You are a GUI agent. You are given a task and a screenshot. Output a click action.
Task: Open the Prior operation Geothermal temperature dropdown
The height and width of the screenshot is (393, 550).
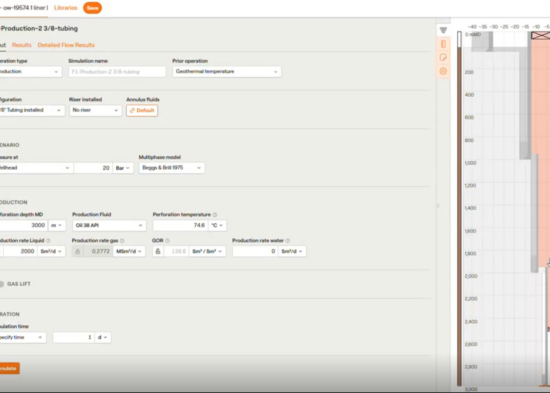tap(227, 72)
